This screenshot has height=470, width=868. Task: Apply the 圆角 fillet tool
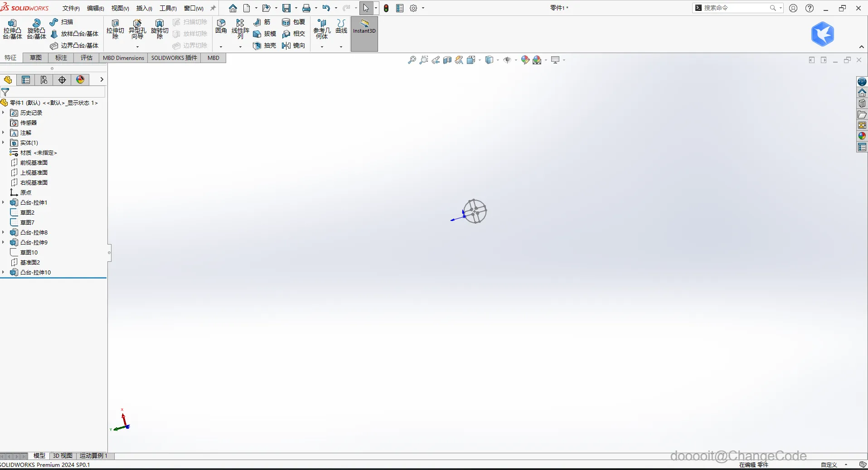point(221,27)
